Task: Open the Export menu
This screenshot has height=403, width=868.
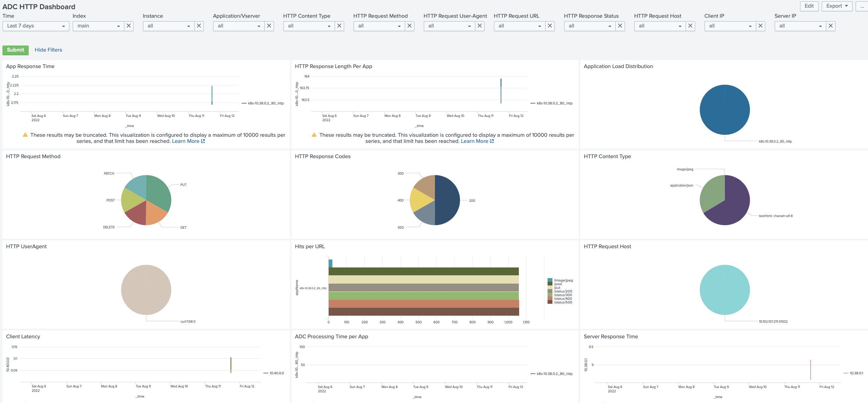Action: (837, 6)
